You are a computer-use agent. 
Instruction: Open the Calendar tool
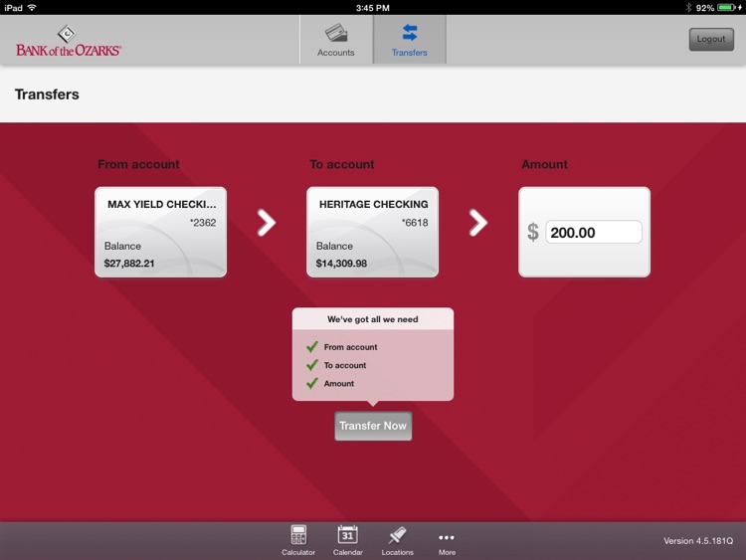pyautogui.click(x=348, y=540)
